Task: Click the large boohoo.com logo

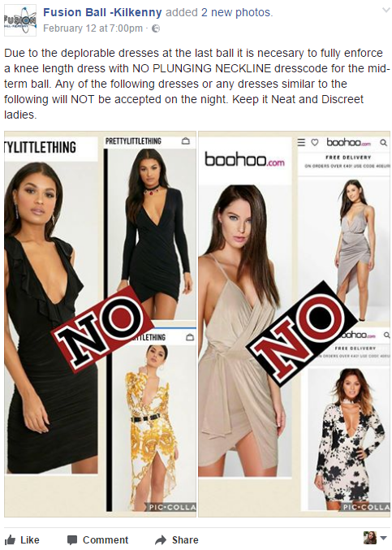Action: pyautogui.click(x=244, y=159)
